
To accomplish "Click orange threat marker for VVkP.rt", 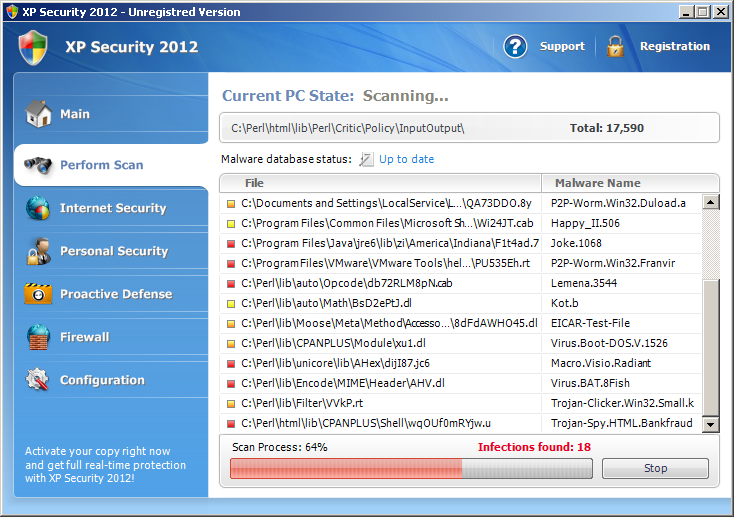I will pyautogui.click(x=231, y=404).
